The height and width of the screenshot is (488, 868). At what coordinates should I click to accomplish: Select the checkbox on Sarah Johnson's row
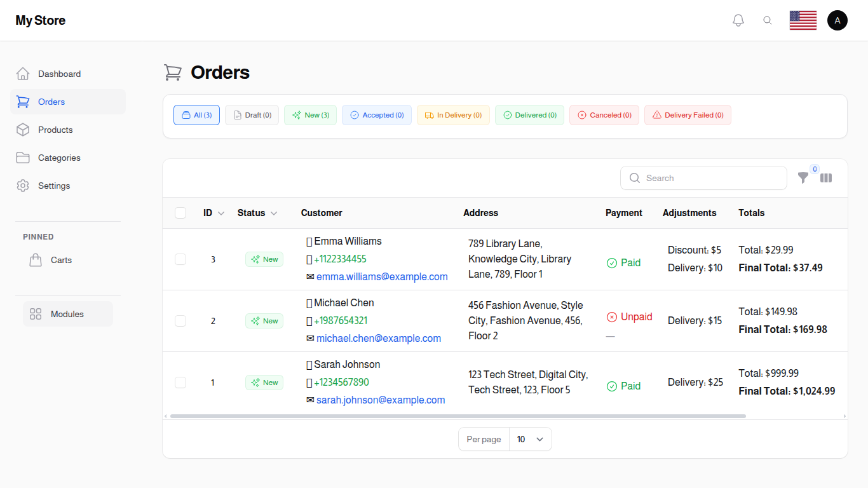[180, 383]
